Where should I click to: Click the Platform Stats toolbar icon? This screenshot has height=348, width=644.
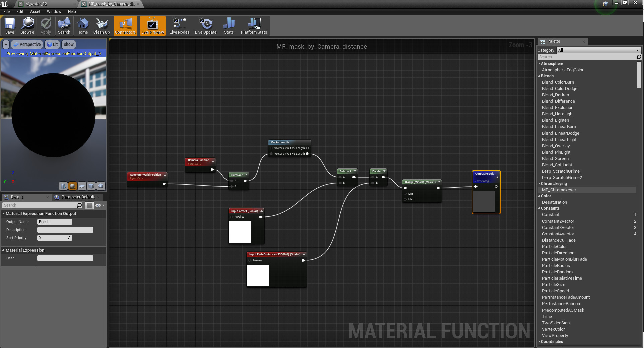coord(254,26)
